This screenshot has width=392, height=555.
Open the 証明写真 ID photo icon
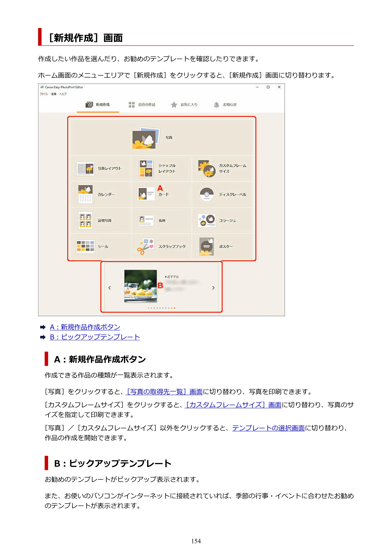tap(85, 221)
